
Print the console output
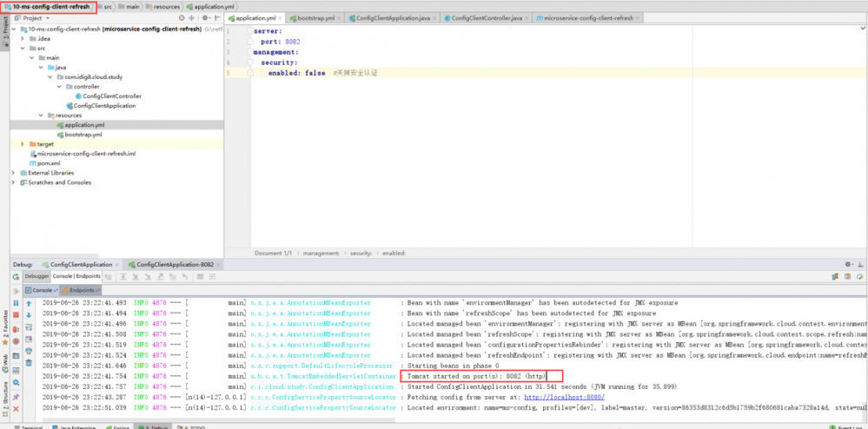[29, 351]
